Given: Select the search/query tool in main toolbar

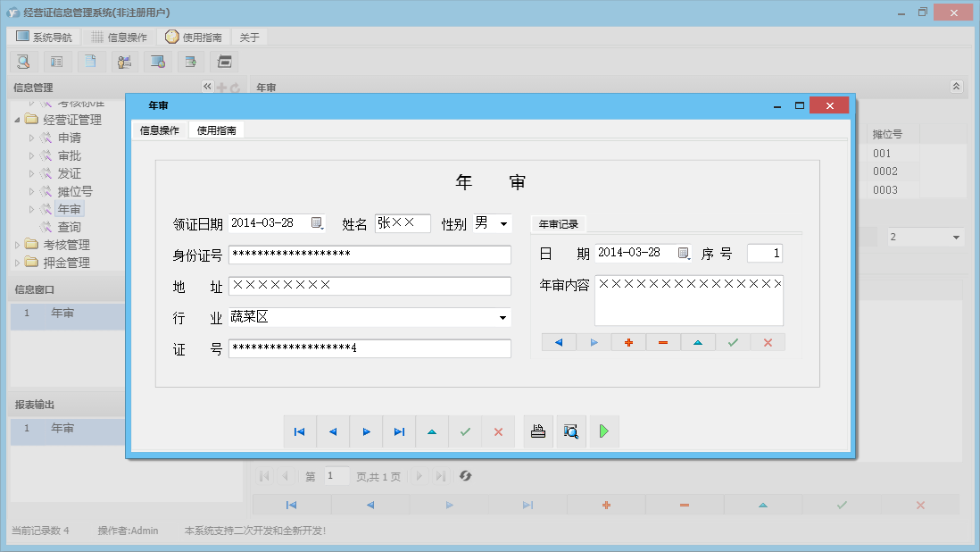Looking at the screenshot, I should click(x=24, y=62).
